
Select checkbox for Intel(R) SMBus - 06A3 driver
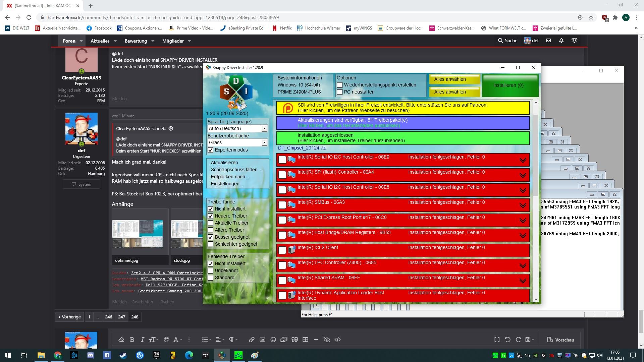click(282, 205)
